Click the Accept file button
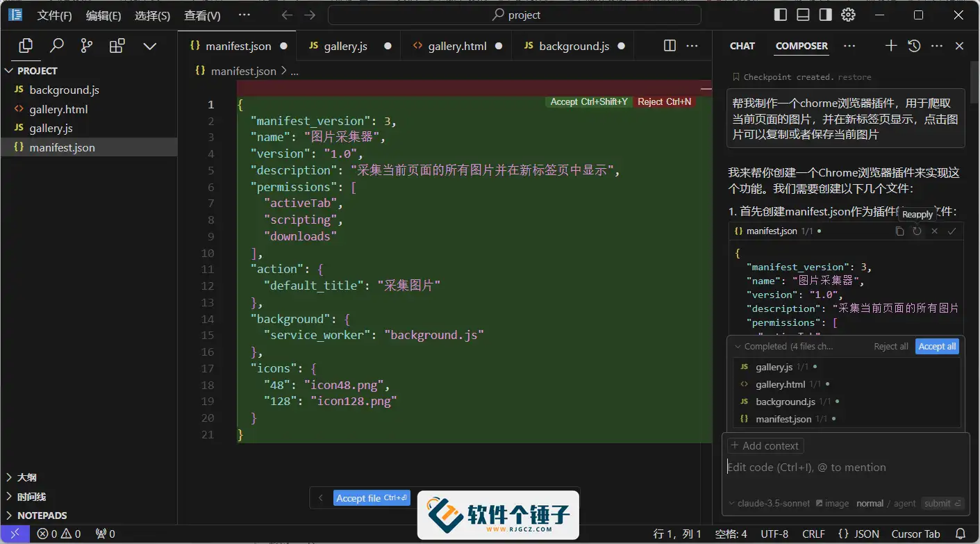 [x=372, y=498]
